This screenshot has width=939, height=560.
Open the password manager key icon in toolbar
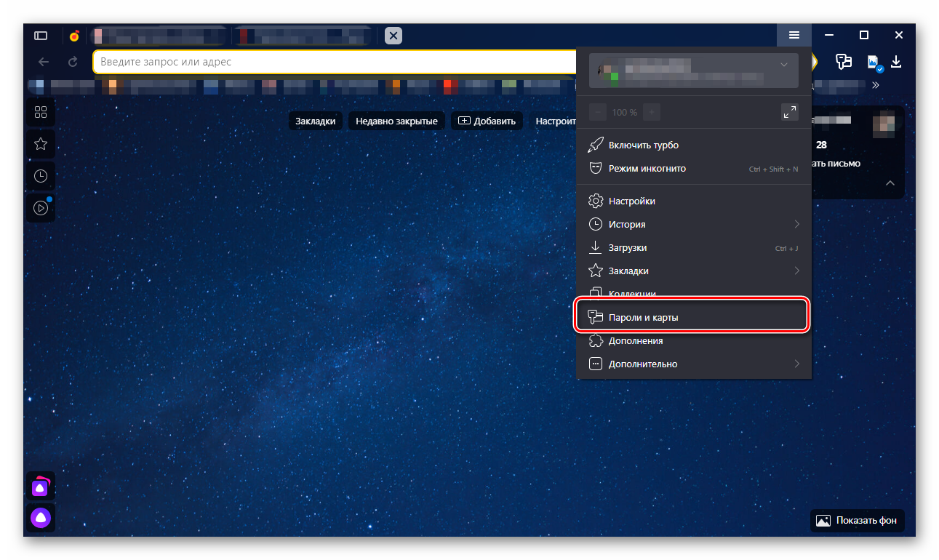pos(844,62)
